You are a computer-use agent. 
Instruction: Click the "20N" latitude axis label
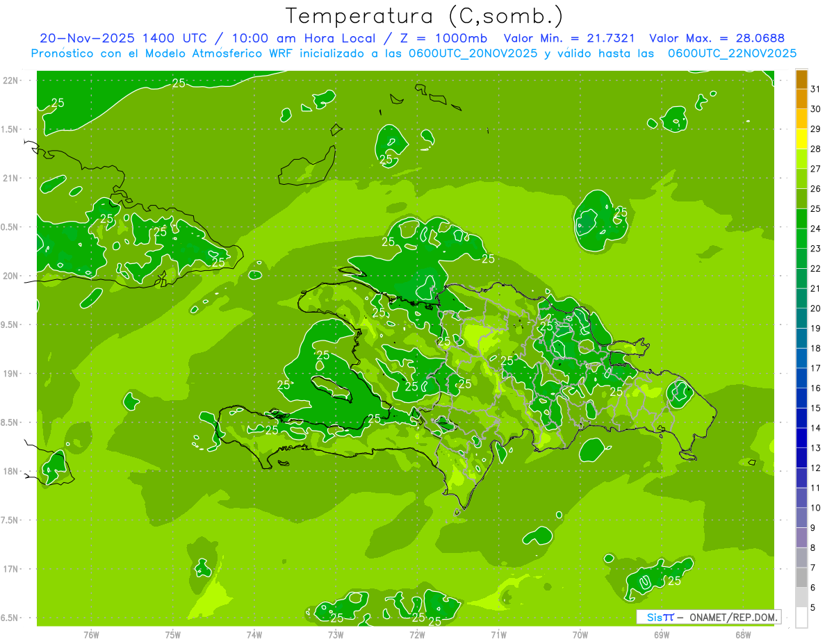12,276
